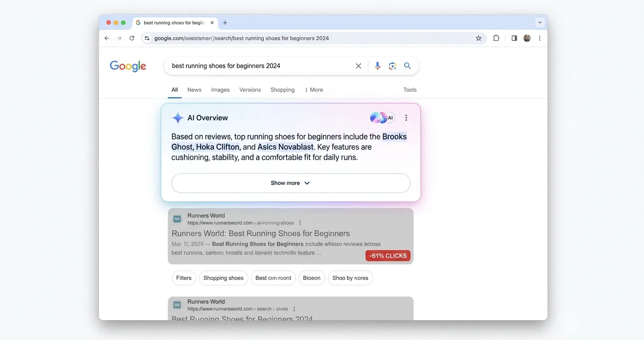Open the Tools button
Viewport: 644px width, 340px height.
(410, 90)
